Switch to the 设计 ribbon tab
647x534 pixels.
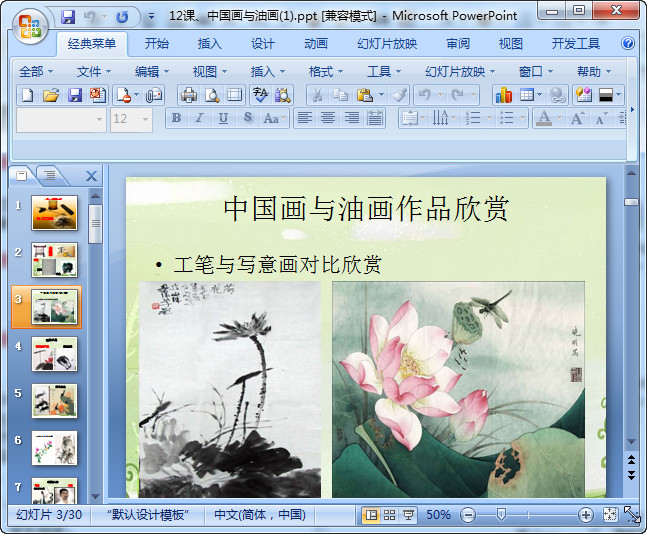pos(263,43)
